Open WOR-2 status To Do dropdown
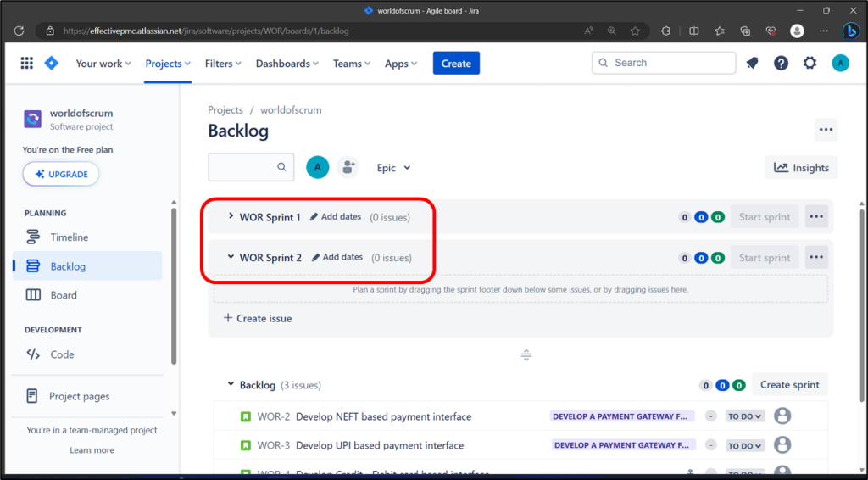The image size is (868, 480). 745,416
